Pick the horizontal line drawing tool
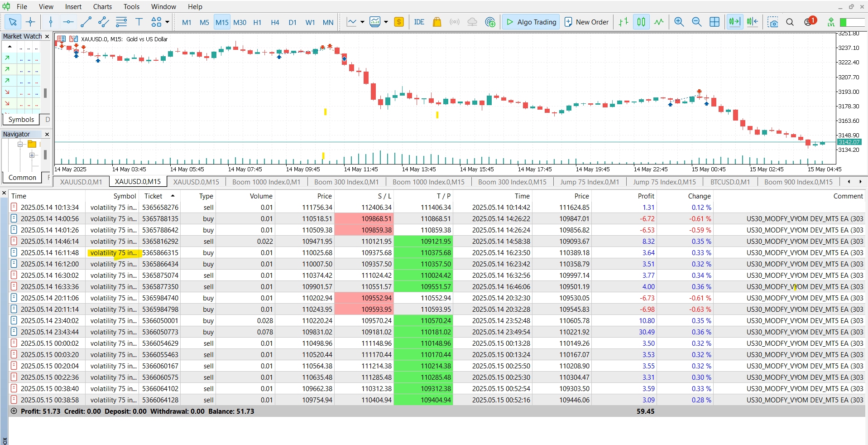The image size is (868, 445). 68,22
